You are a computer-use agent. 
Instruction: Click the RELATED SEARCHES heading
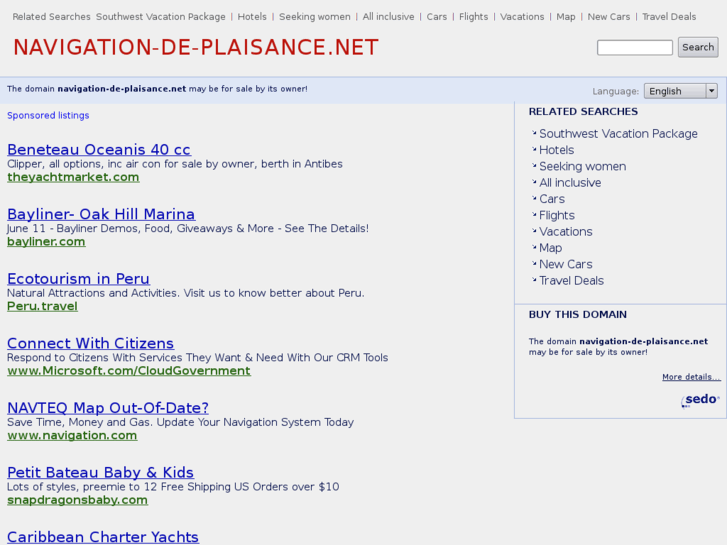pyautogui.click(x=583, y=111)
